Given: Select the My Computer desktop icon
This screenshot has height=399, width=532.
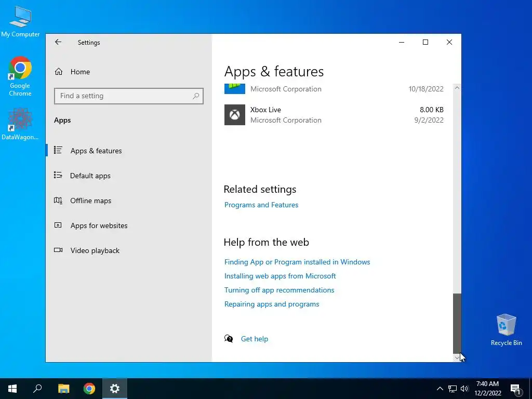Looking at the screenshot, I should coord(20,22).
